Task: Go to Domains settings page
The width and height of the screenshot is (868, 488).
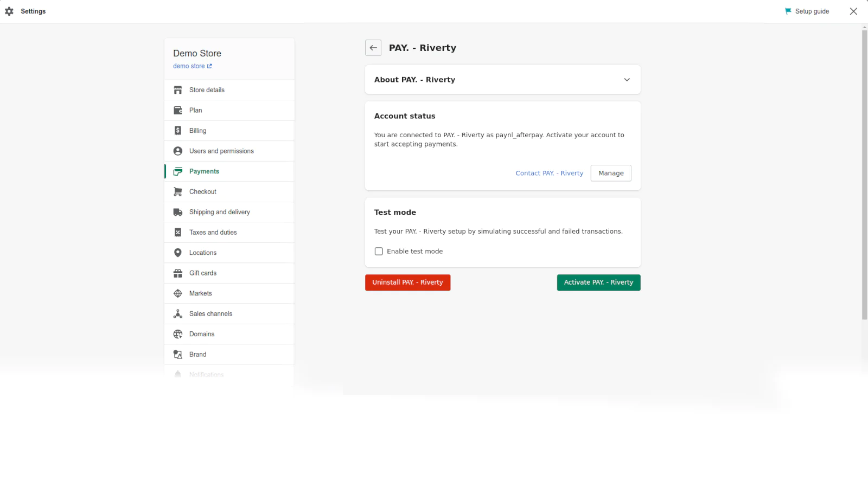Action: click(x=202, y=334)
